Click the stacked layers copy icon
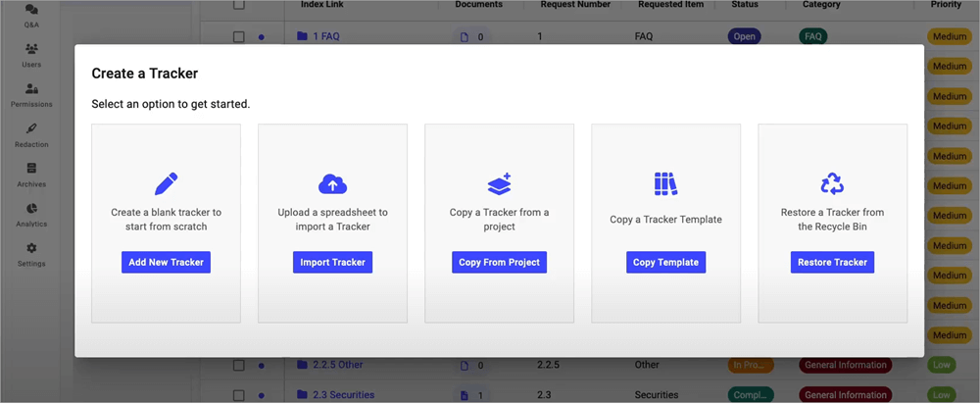 [499, 183]
